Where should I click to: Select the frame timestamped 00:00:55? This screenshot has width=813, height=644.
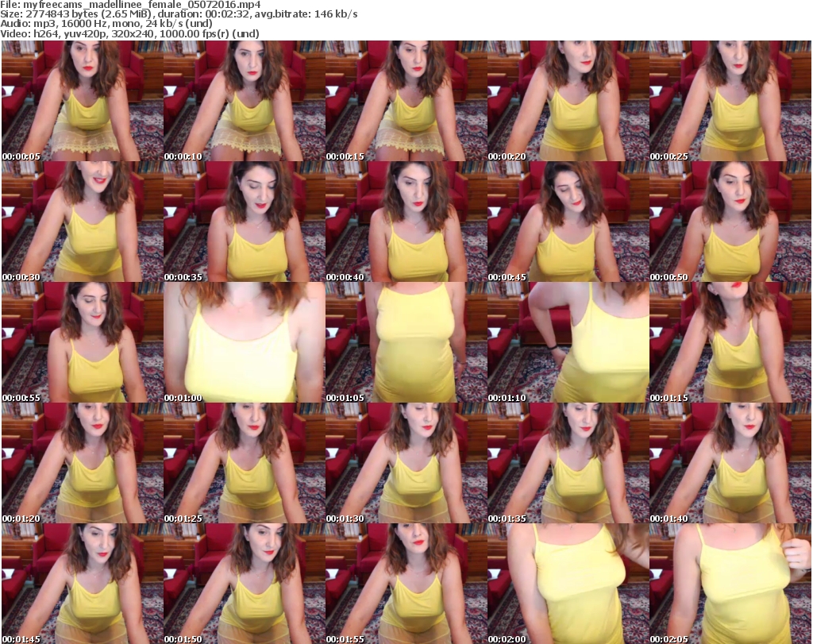tap(83, 342)
